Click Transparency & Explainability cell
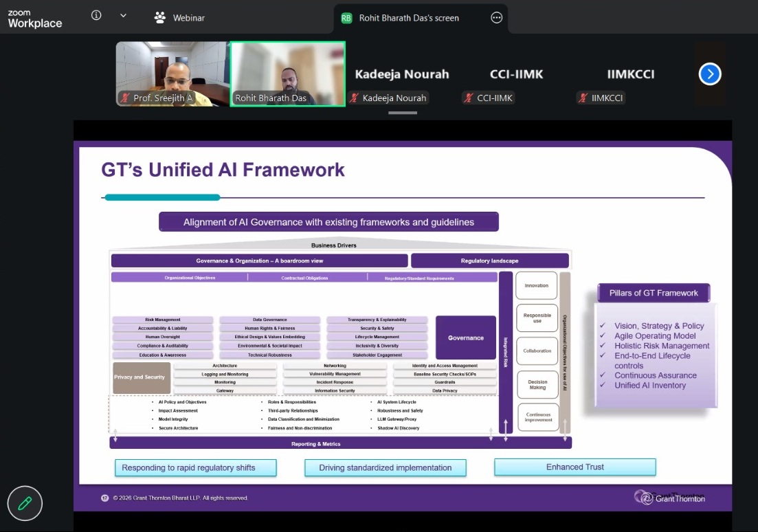This screenshot has height=532, width=758. click(x=377, y=320)
